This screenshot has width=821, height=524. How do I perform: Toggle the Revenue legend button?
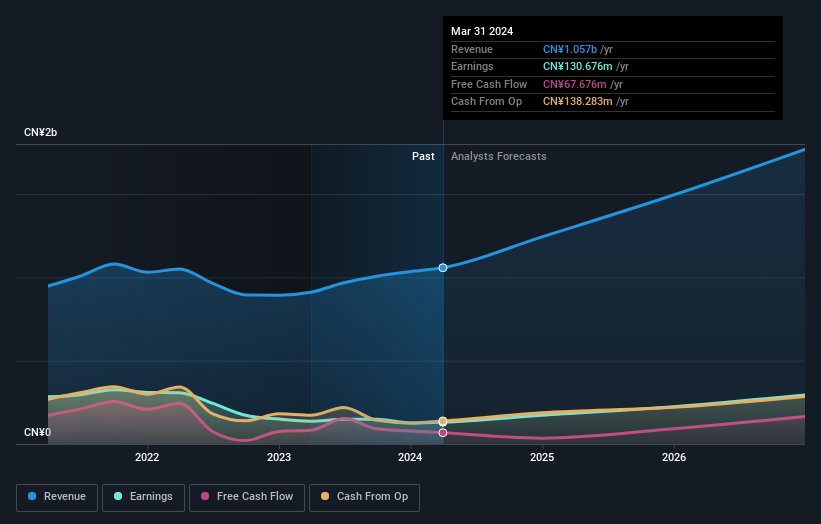point(57,497)
